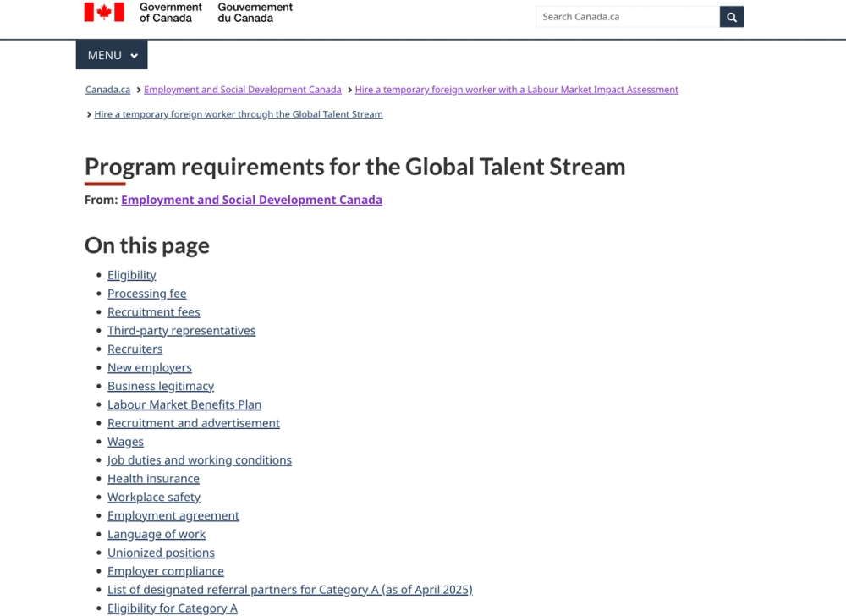The image size is (846, 616).
Task: Open the Labour Market Impact Assessment breadcrumb
Action: coord(516,90)
